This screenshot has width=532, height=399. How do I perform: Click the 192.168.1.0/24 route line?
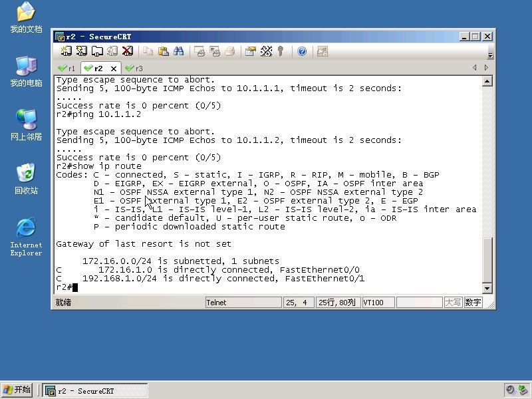tap(210, 279)
